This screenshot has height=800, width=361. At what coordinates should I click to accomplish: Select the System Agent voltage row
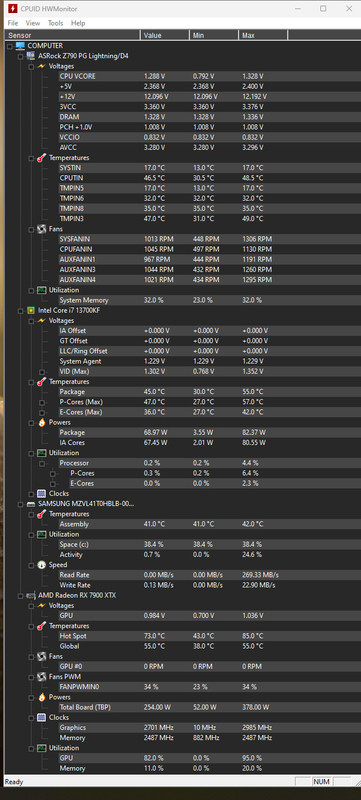[x=209, y=361]
